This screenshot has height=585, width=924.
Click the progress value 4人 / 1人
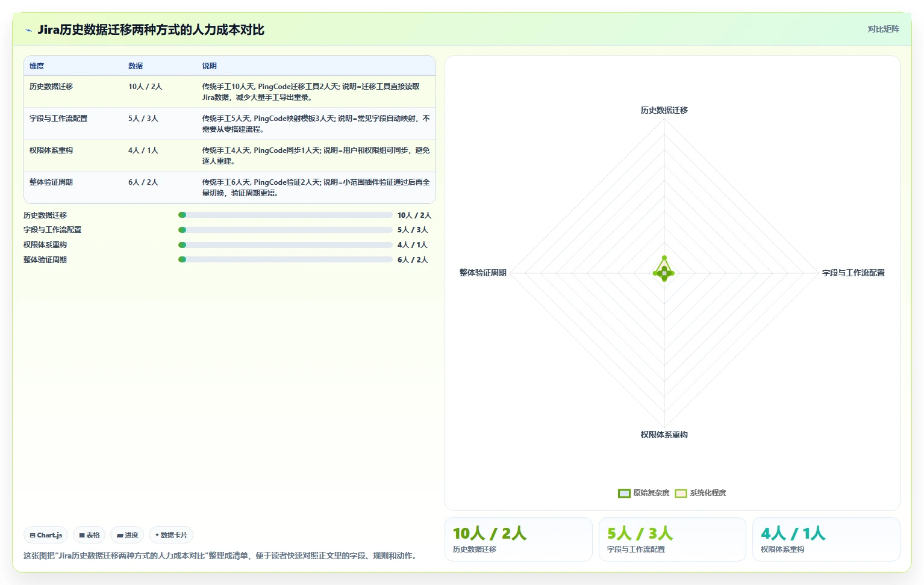pyautogui.click(x=413, y=245)
